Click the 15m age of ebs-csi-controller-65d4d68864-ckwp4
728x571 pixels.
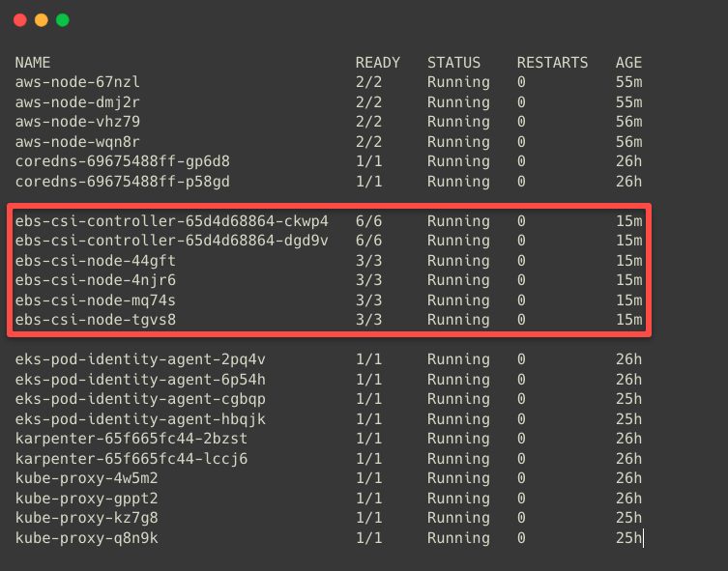628,221
